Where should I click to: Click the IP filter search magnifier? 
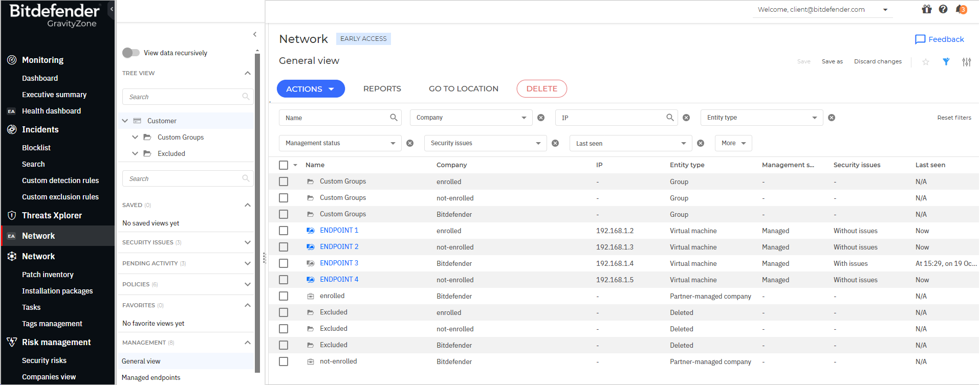pos(670,118)
